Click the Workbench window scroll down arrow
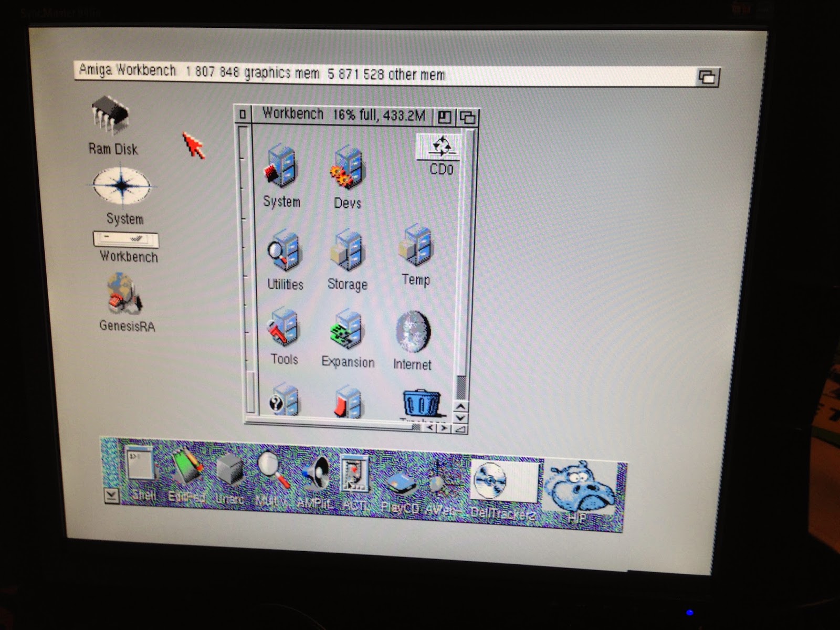This screenshot has height=630, width=840. [x=460, y=418]
